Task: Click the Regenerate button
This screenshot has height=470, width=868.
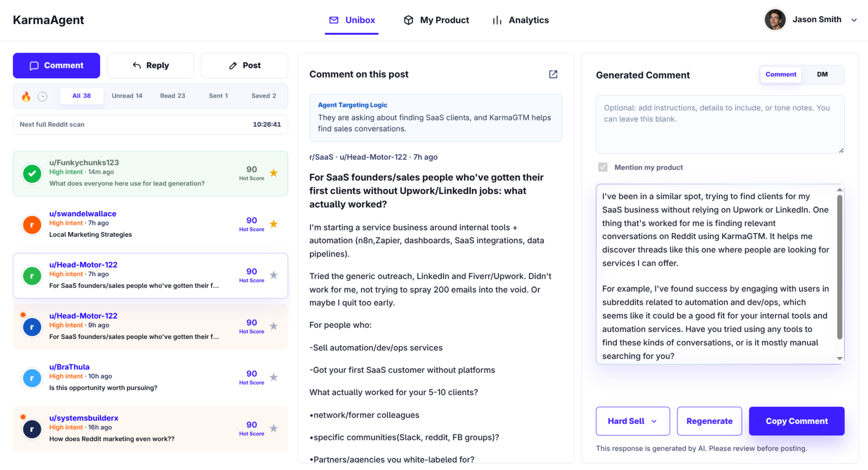Action: click(x=709, y=421)
